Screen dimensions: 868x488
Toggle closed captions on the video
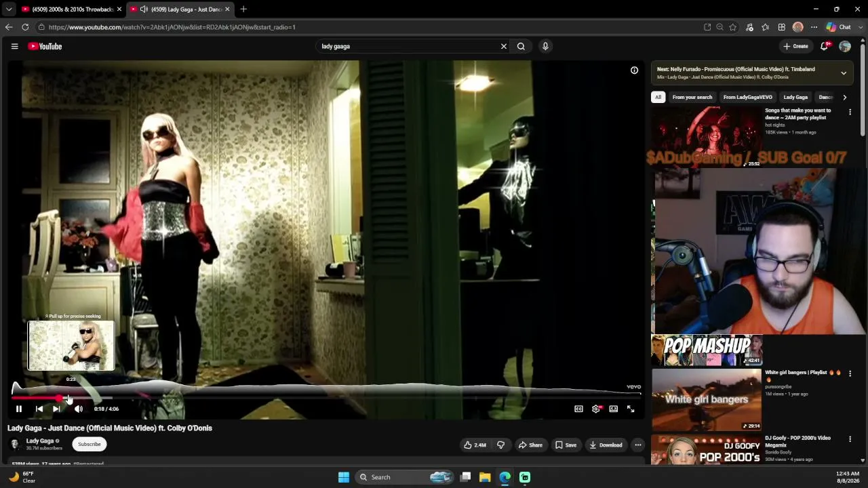point(578,409)
